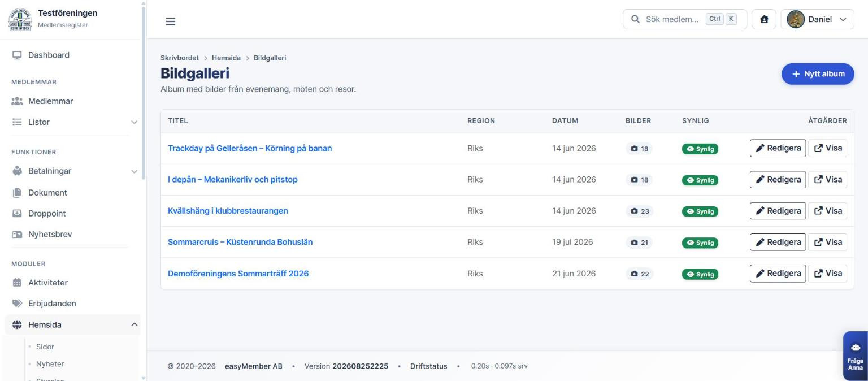Click camera count badge for Sommarcruis album
The width and height of the screenshot is (868, 381).
click(x=639, y=243)
